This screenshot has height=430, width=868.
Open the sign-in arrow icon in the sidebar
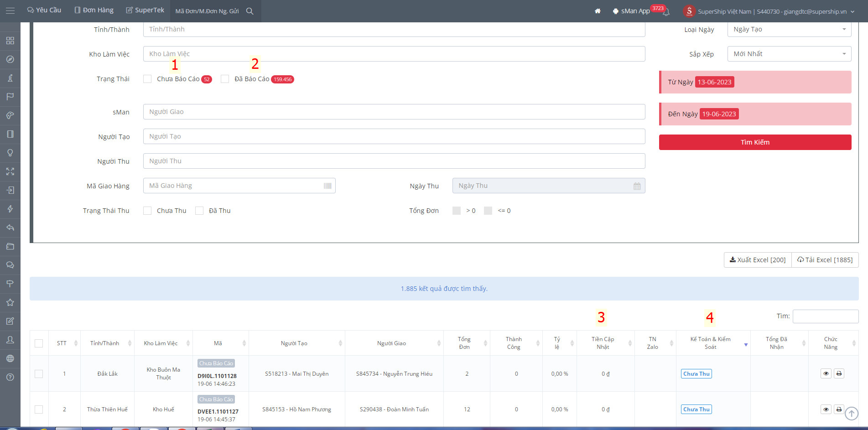tap(10, 190)
